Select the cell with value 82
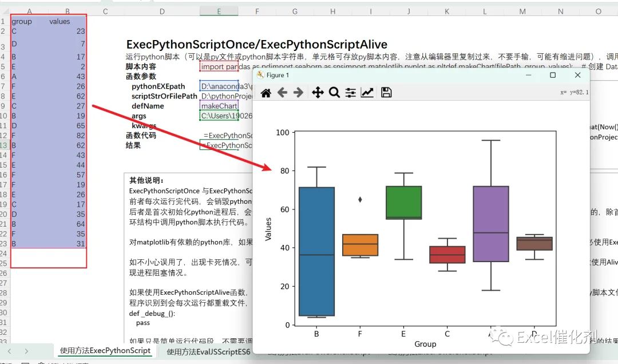618x364 pixels. (x=68, y=136)
